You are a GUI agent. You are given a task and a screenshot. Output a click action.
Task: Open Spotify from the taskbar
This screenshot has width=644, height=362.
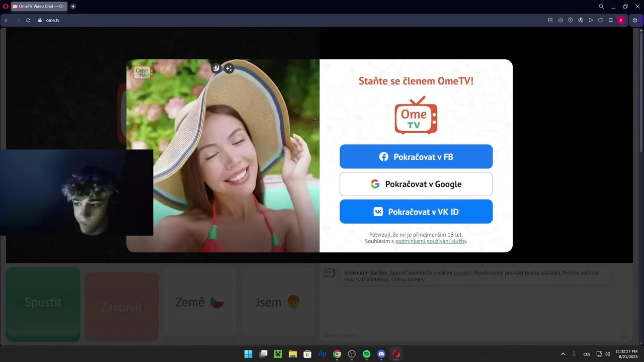pos(367,354)
